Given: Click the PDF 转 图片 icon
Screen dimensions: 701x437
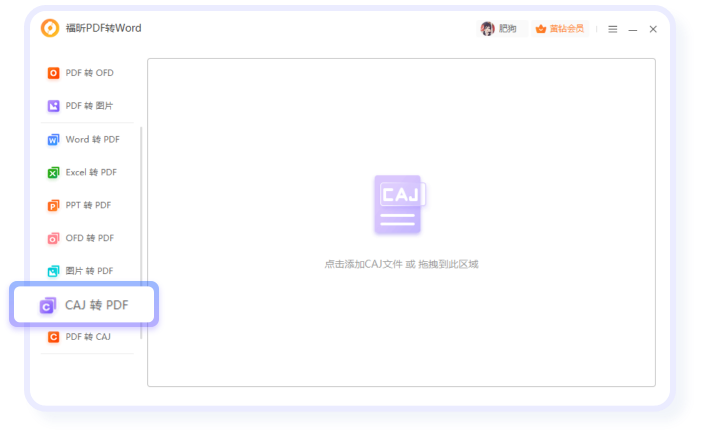Looking at the screenshot, I should 53,106.
